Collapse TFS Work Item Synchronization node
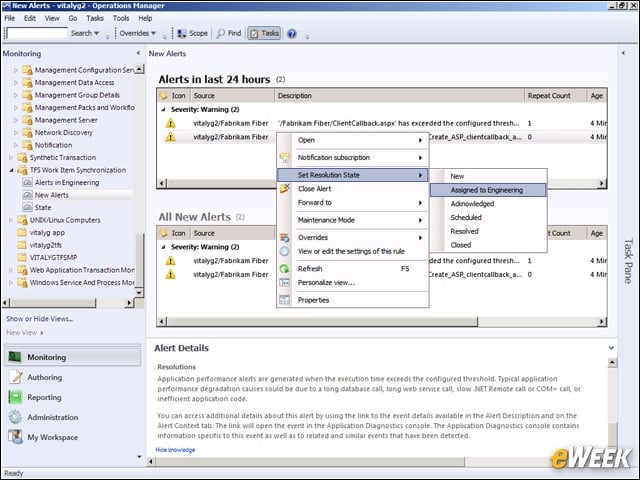 pos(11,170)
